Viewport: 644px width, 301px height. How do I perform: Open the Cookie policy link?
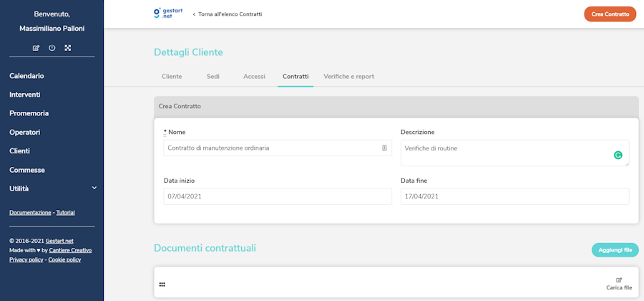64,259
